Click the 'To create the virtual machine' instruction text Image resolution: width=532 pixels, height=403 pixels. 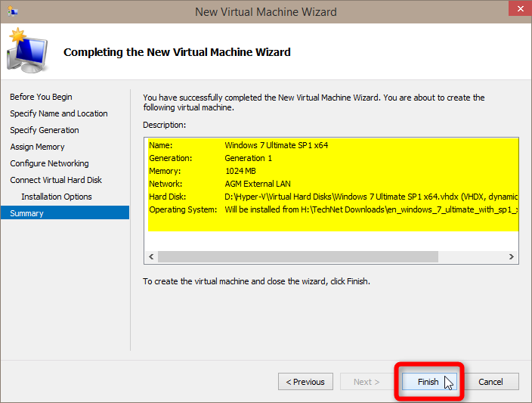click(x=256, y=281)
